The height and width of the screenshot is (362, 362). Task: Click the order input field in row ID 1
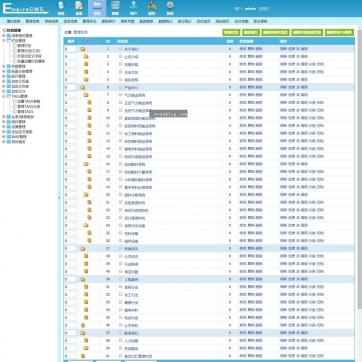click(x=70, y=49)
